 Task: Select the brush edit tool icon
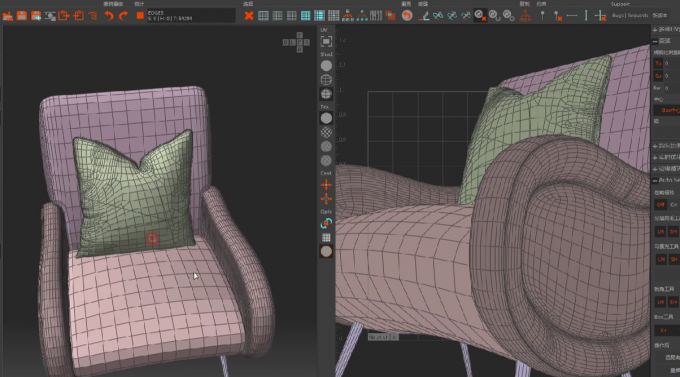[x=424, y=16]
